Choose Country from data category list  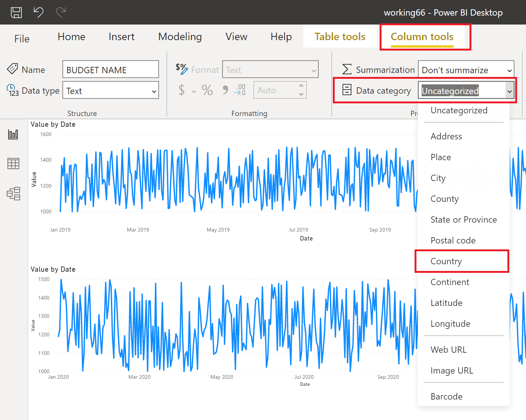pos(462,261)
